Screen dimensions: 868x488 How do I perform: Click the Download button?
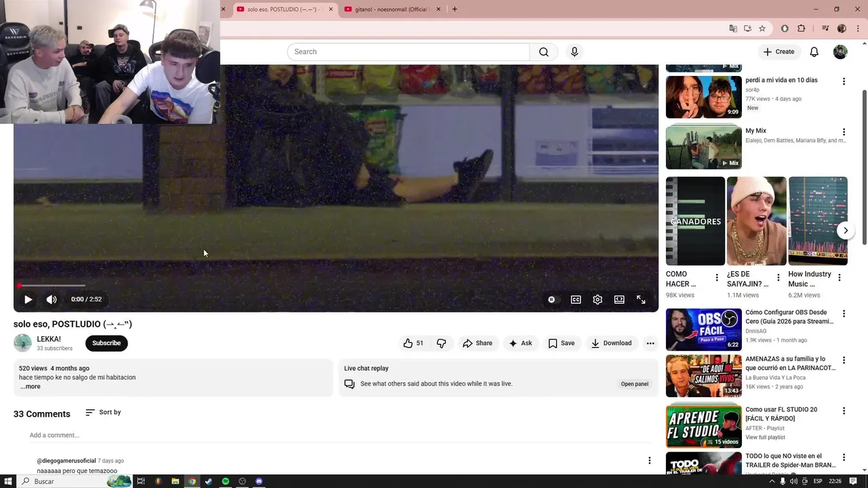pyautogui.click(x=611, y=343)
